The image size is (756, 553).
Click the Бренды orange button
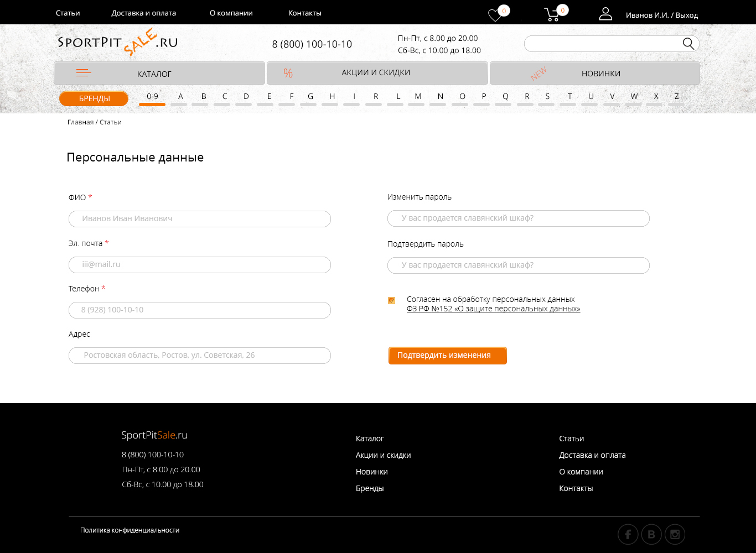click(x=94, y=98)
